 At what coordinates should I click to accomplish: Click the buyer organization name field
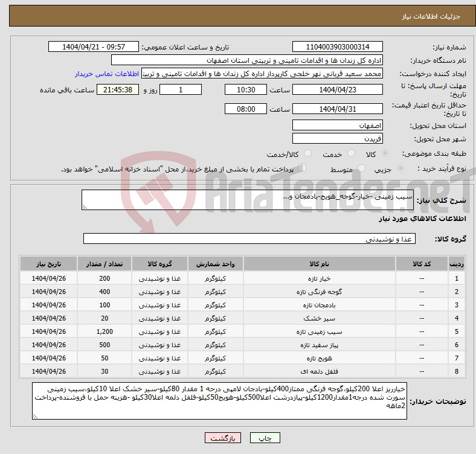pos(247,60)
